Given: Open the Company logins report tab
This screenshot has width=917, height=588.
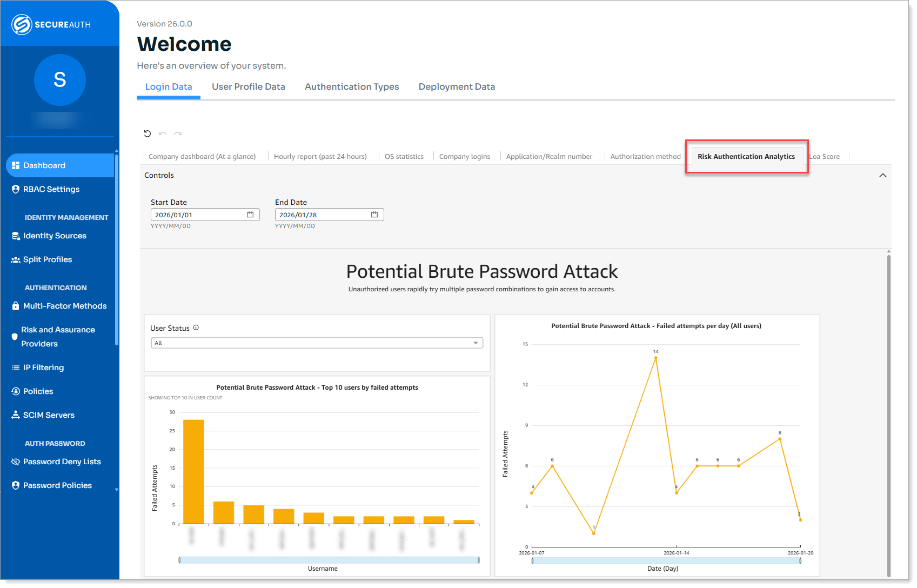Looking at the screenshot, I should coord(464,157).
